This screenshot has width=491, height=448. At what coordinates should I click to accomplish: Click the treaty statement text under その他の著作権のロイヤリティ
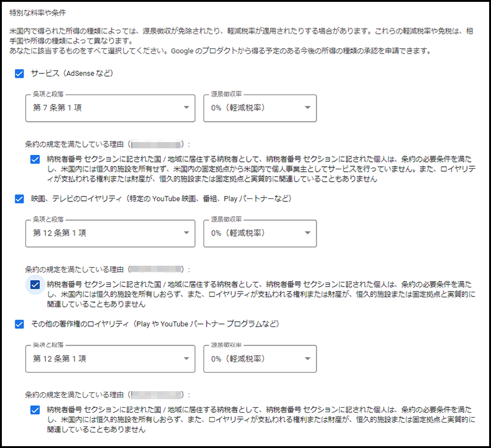coord(260,419)
